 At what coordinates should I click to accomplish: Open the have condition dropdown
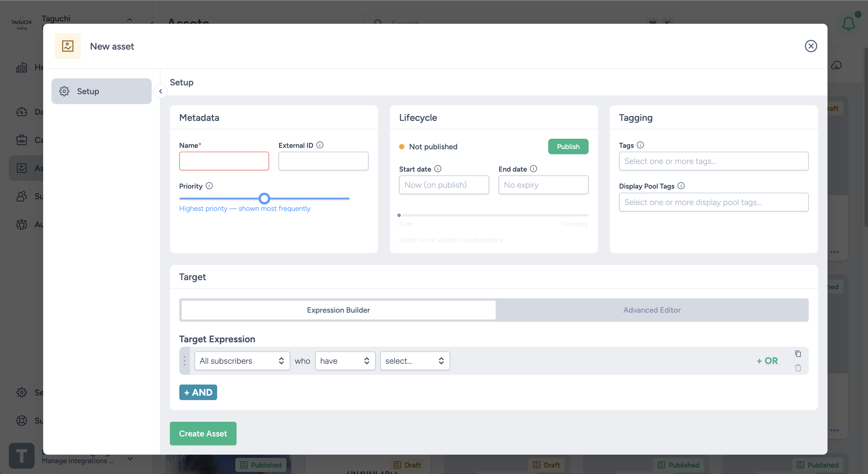pyautogui.click(x=345, y=361)
